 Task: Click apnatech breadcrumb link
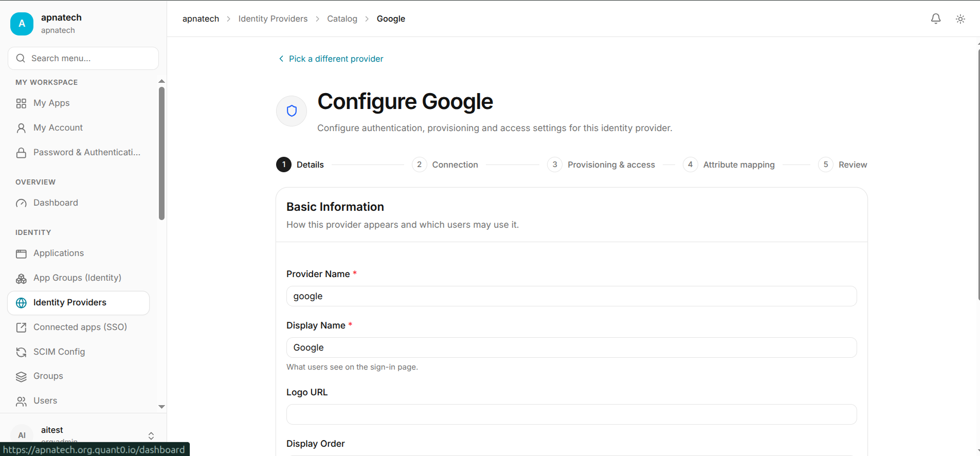pyautogui.click(x=201, y=19)
